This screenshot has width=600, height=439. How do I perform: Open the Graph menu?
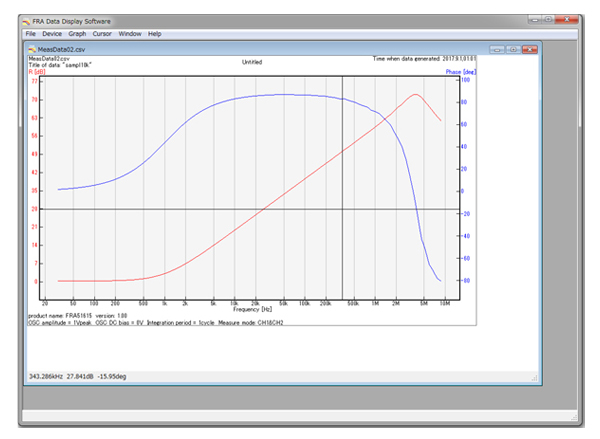point(78,34)
